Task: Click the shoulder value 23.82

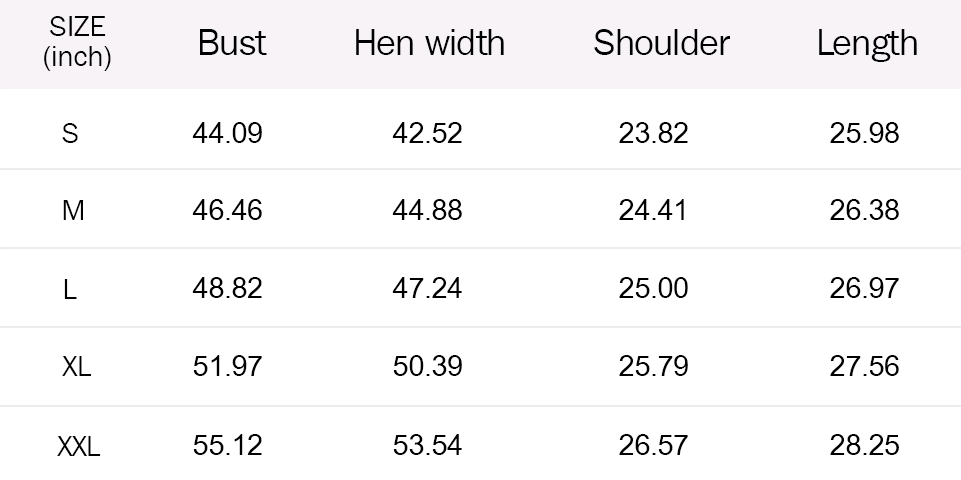Action: (x=653, y=133)
